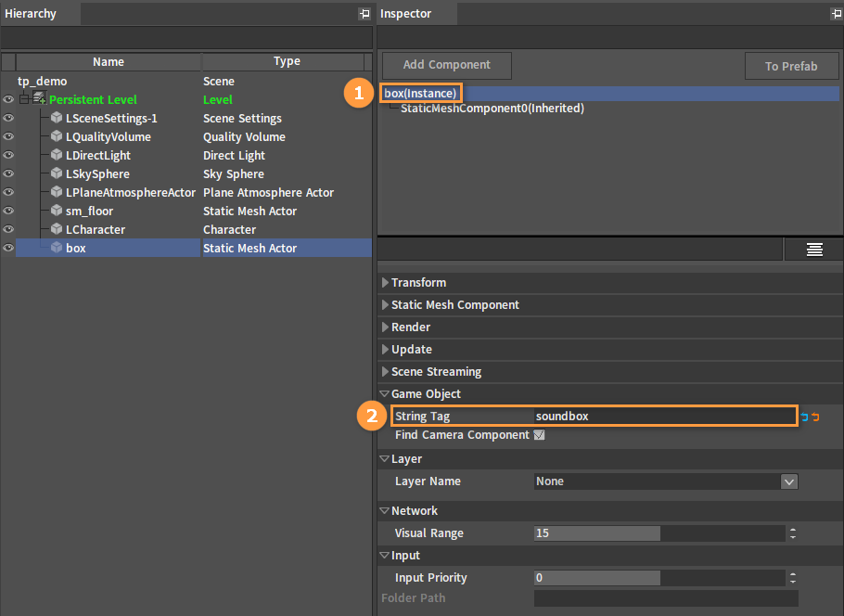Hide LDirectLight with its eye icon
The width and height of the screenshot is (844, 616).
point(8,155)
